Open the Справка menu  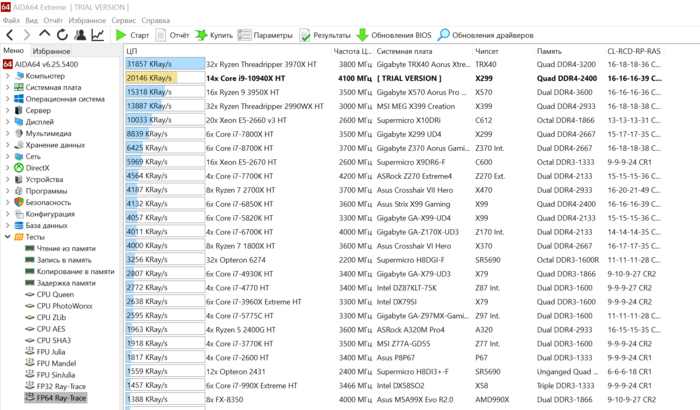[x=156, y=21]
